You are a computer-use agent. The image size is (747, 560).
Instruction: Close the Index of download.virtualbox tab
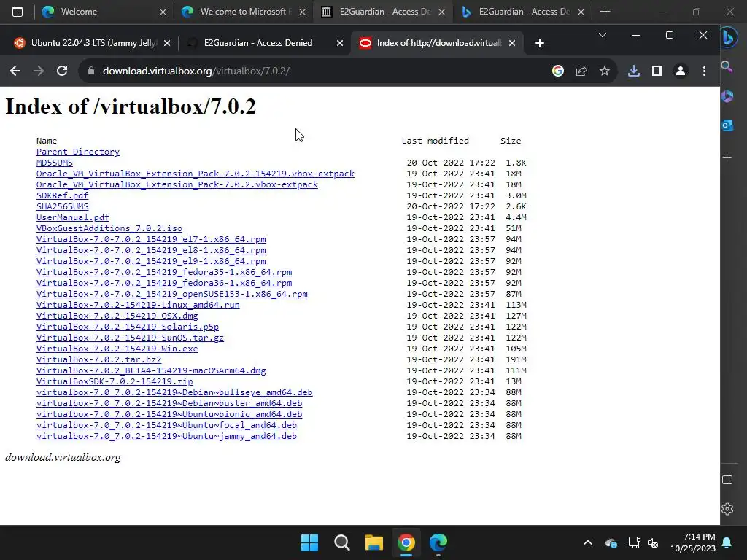pos(512,43)
